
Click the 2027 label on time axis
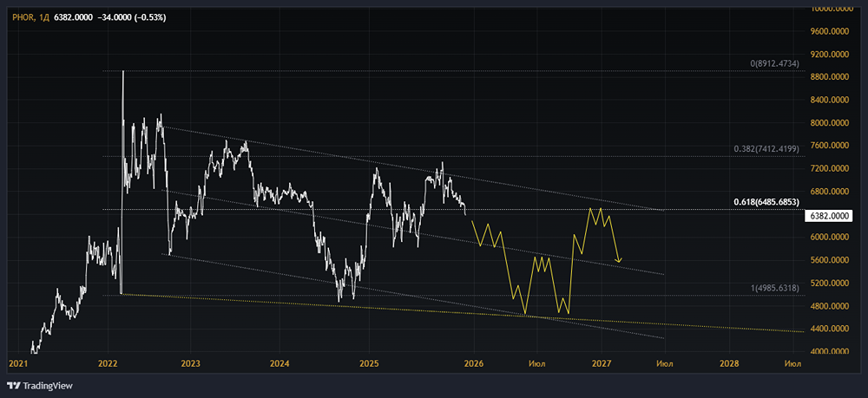point(602,363)
